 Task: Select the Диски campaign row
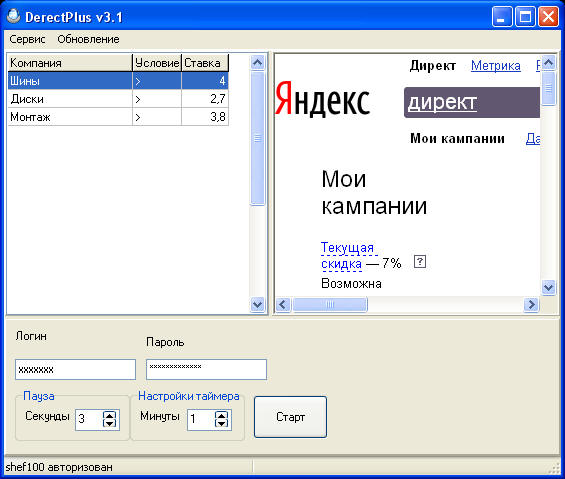click(118, 99)
